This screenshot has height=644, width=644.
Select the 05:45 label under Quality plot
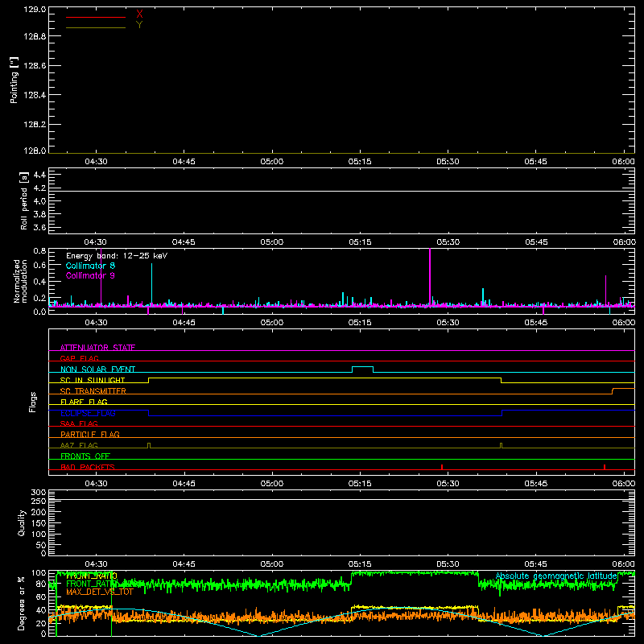click(x=535, y=564)
